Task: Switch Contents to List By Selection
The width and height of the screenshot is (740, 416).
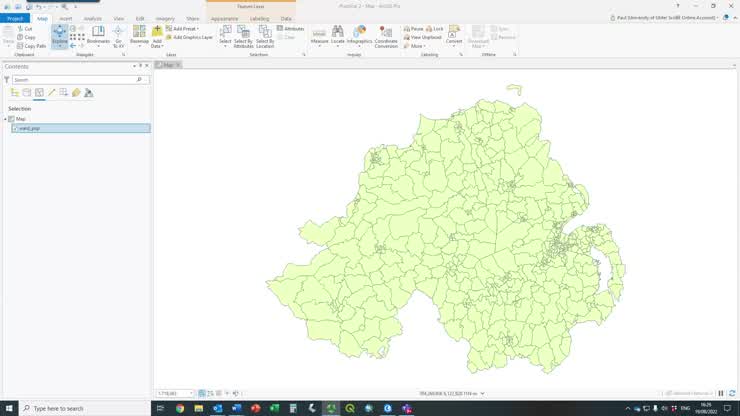Action: [x=39, y=93]
